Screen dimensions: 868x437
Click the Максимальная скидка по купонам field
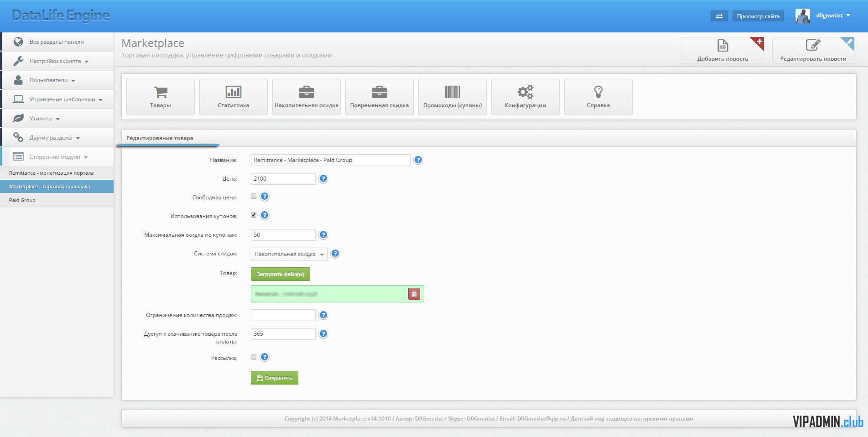pos(283,235)
